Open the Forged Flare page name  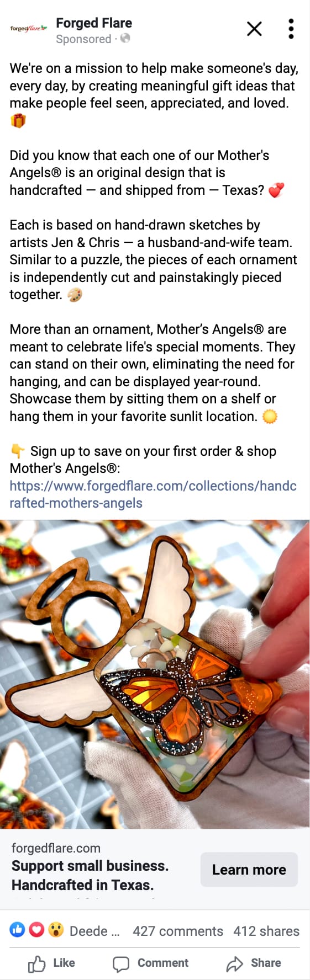[94, 23]
